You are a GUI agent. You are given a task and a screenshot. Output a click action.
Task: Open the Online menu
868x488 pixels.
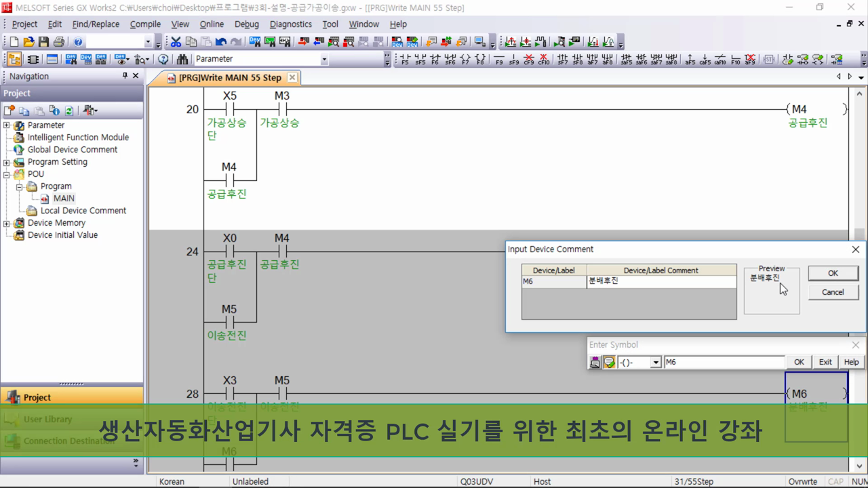pos(212,24)
